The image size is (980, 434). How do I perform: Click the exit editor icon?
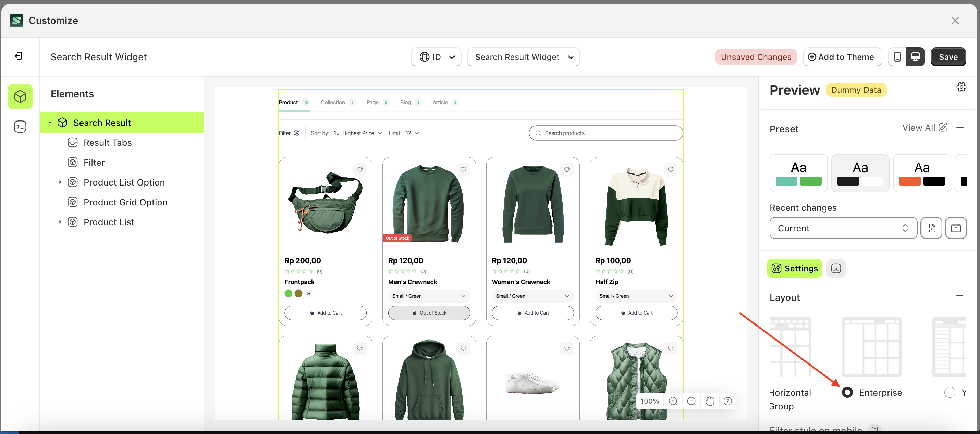pyautogui.click(x=18, y=56)
